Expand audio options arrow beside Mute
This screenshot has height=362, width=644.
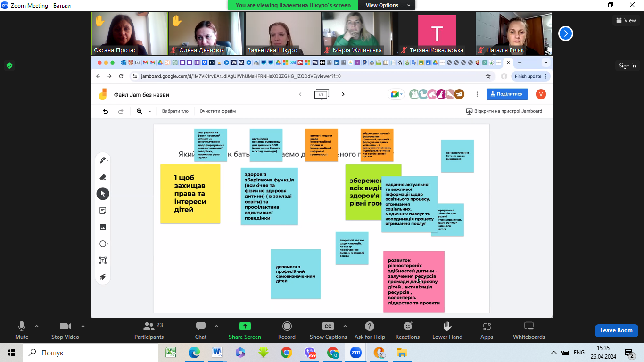[37, 326]
